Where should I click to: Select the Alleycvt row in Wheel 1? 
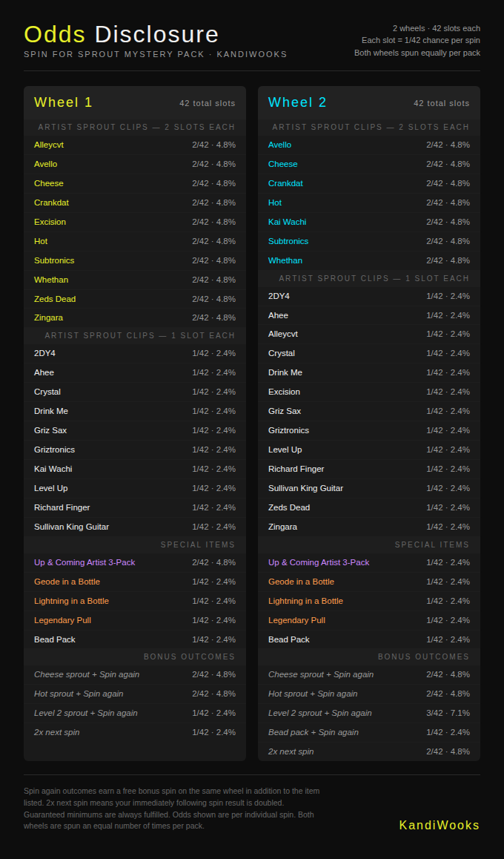pyautogui.click(x=135, y=145)
